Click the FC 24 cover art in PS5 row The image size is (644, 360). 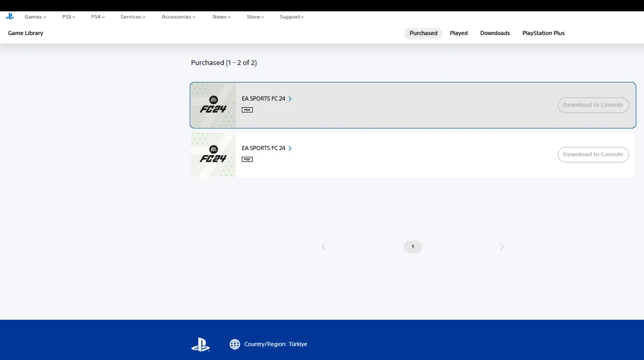(213, 155)
